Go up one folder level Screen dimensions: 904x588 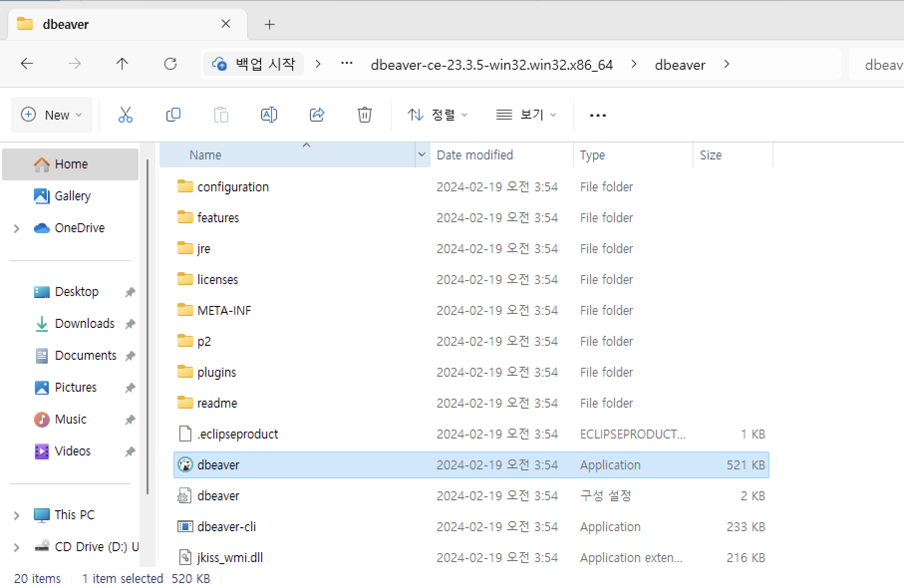click(x=122, y=64)
